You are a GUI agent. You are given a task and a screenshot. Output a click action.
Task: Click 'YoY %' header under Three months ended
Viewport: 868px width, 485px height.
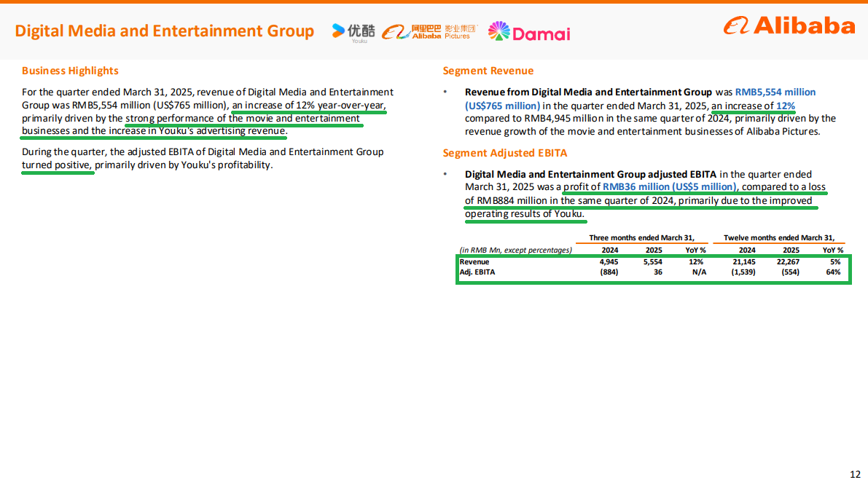tap(695, 250)
